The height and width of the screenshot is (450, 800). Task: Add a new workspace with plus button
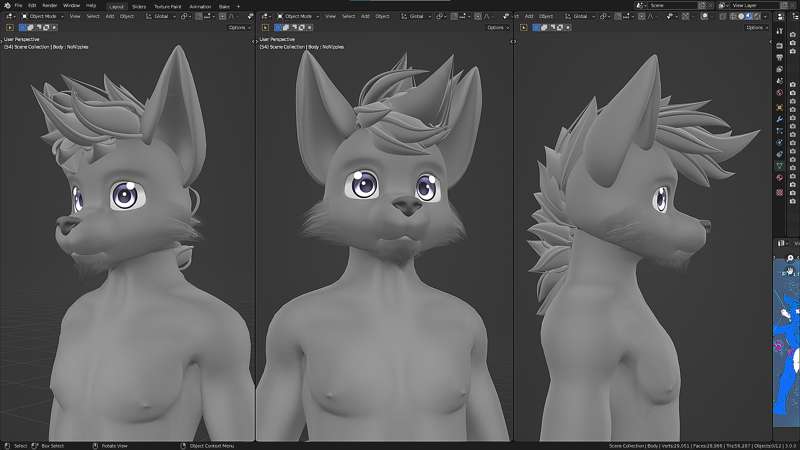click(x=238, y=7)
